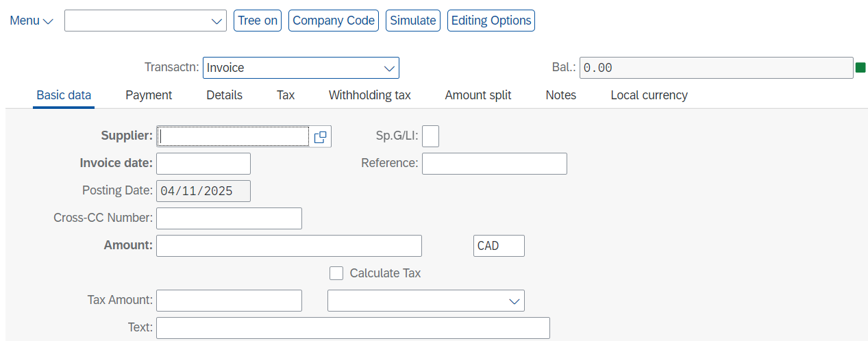Click into the Reference input field

[x=495, y=164]
